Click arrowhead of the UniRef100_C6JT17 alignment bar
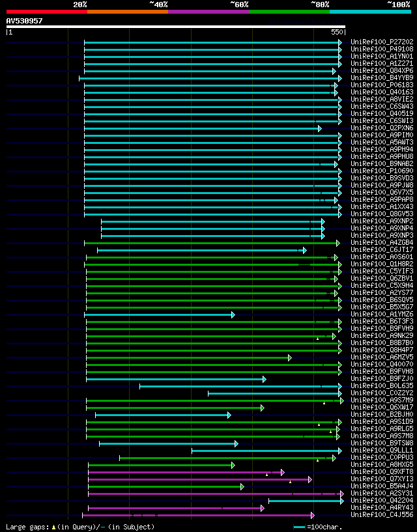Image resolution: width=417 pixels, height=532 pixels. (304, 251)
